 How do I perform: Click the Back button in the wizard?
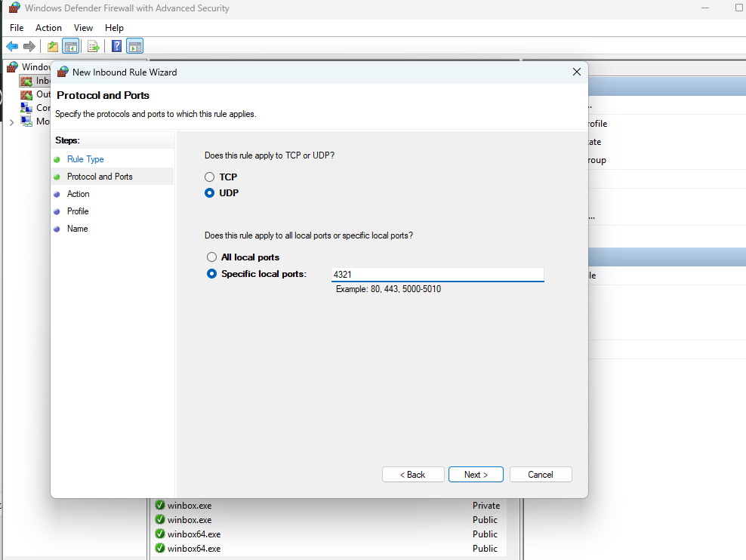click(413, 475)
